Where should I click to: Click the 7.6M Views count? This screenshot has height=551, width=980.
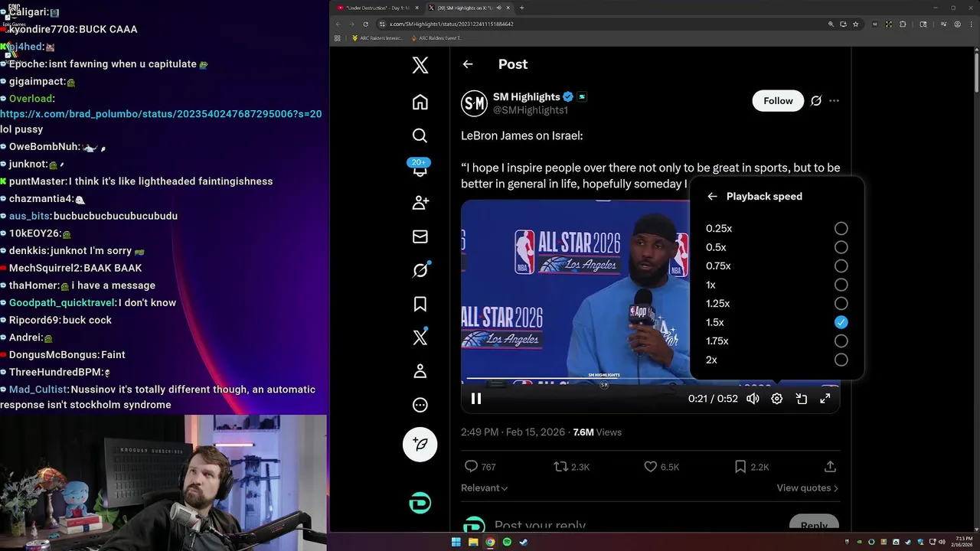point(597,432)
